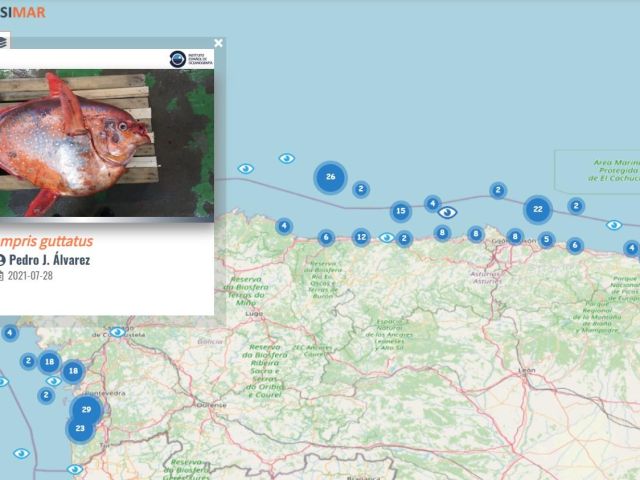640x480 pixels.
Task: Expand the cluster marker labeled 5
Action: 546,240
